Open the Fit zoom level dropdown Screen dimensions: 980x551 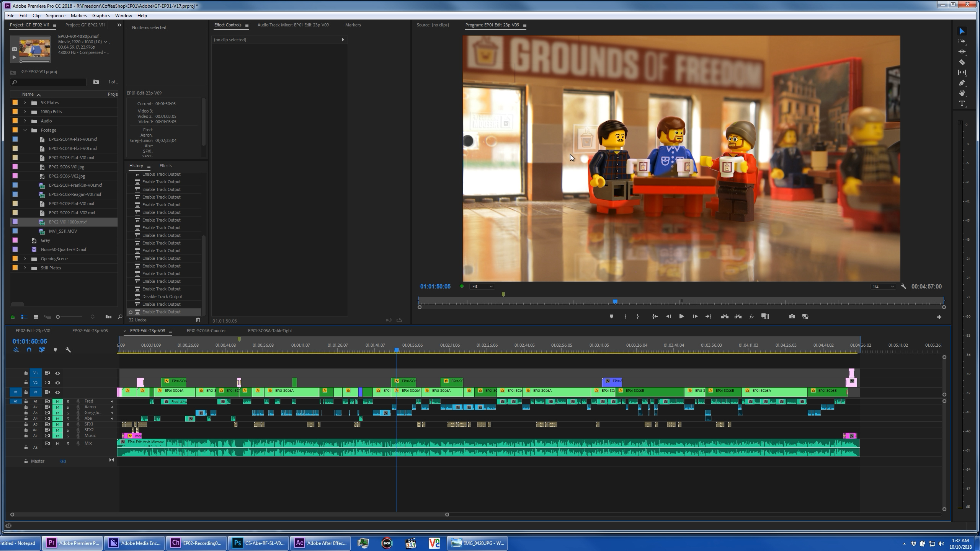coord(482,286)
